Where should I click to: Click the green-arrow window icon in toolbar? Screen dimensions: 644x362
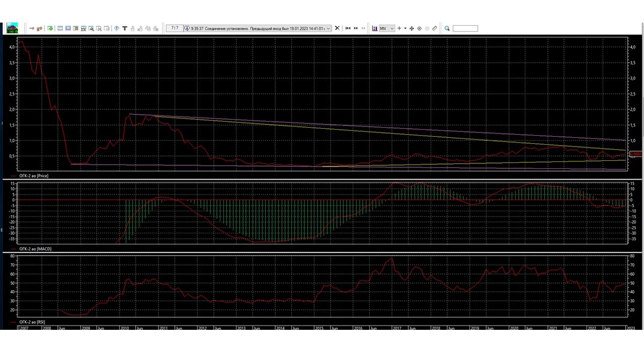(x=50, y=28)
